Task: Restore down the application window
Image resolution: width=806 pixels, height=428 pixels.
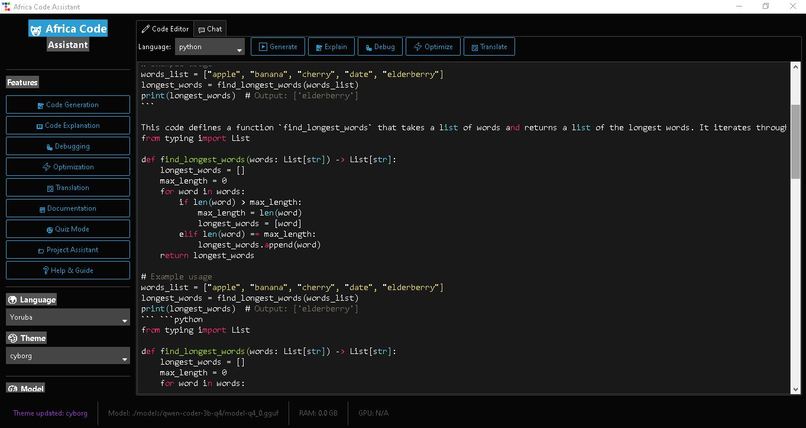Action: tap(766, 7)
